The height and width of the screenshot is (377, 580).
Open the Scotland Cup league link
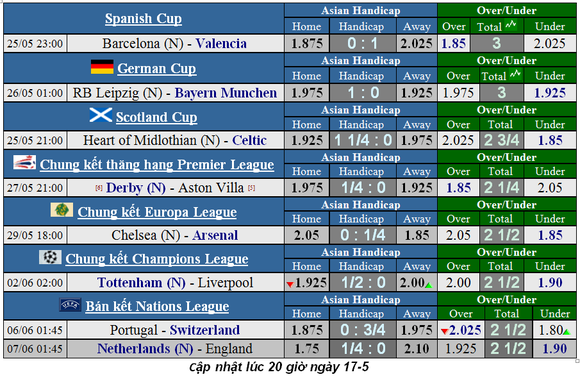coord(156,117)
